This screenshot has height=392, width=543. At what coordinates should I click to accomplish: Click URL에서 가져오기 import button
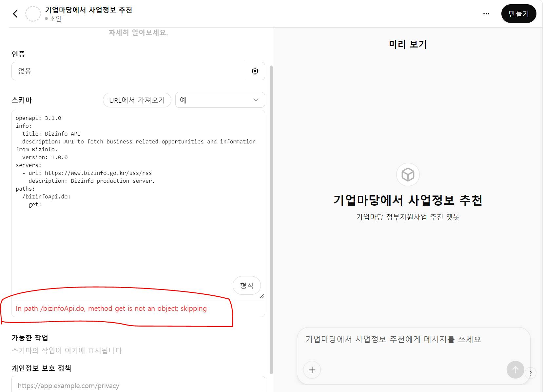pos(137,100)
